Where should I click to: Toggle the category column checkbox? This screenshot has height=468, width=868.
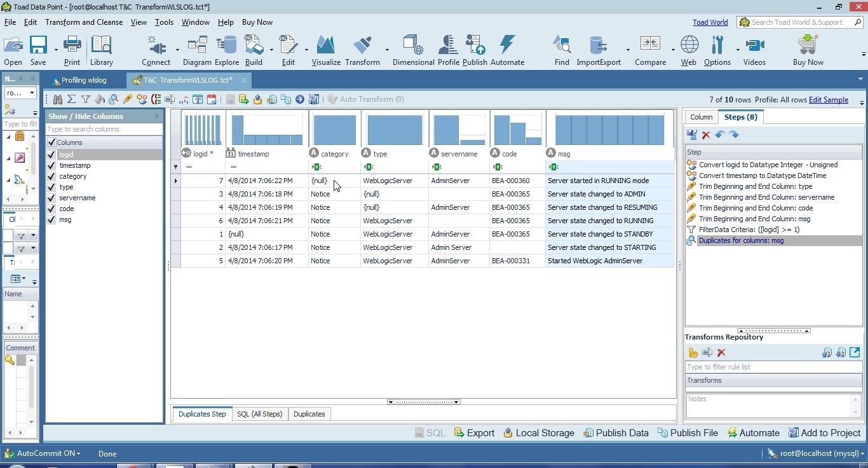(51, 176)
